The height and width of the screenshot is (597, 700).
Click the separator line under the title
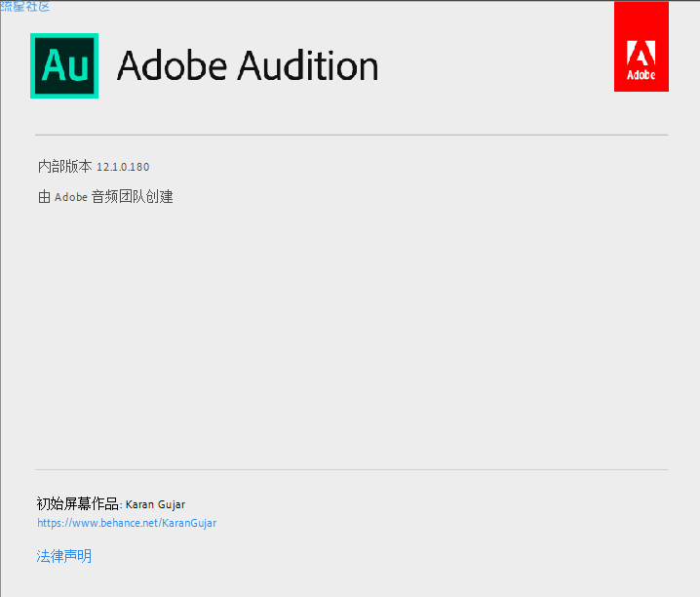pos(351,135)
